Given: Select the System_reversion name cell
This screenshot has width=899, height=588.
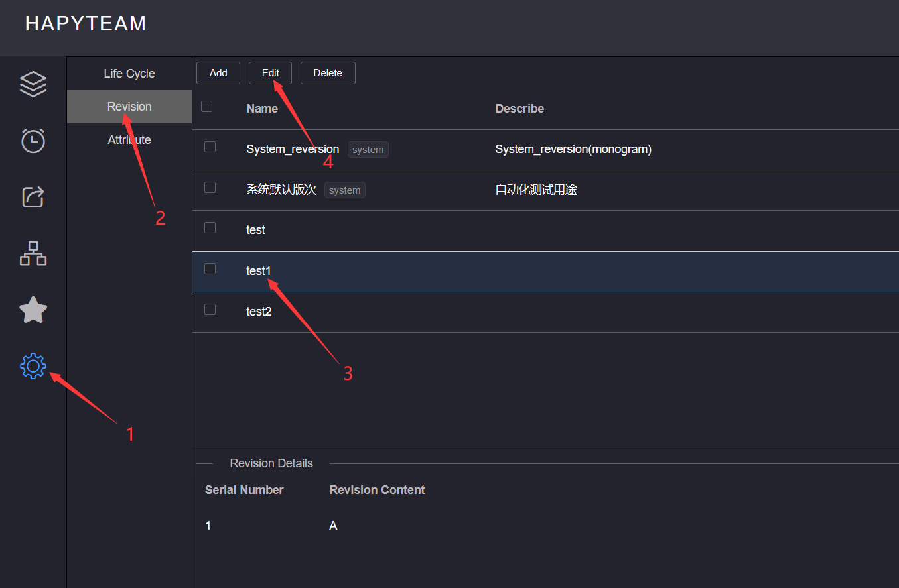Looking at the screenshot, I should pyautogui.click(x=293, y=149).
